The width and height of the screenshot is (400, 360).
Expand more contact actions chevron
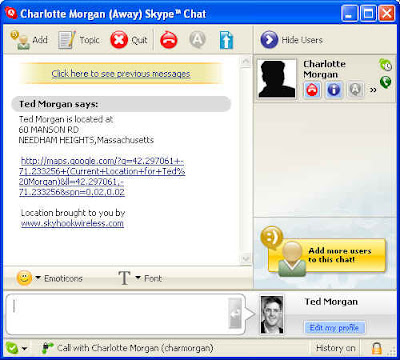point(373,90)
